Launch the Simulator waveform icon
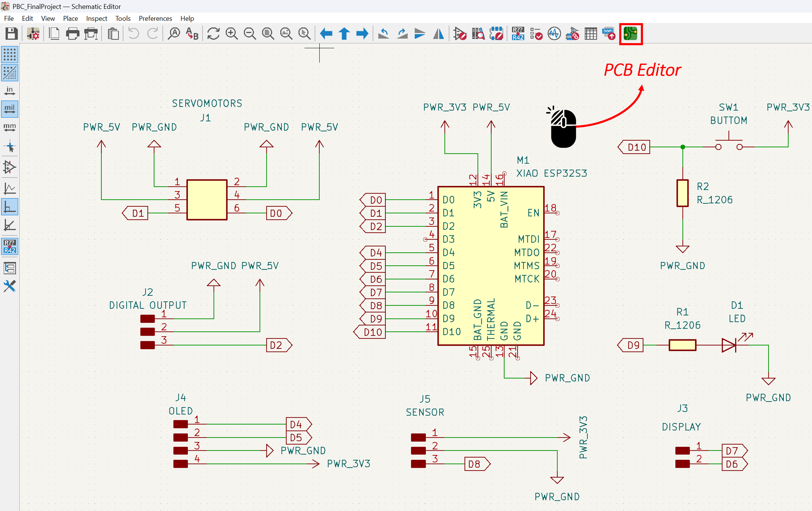 (554, 34)
